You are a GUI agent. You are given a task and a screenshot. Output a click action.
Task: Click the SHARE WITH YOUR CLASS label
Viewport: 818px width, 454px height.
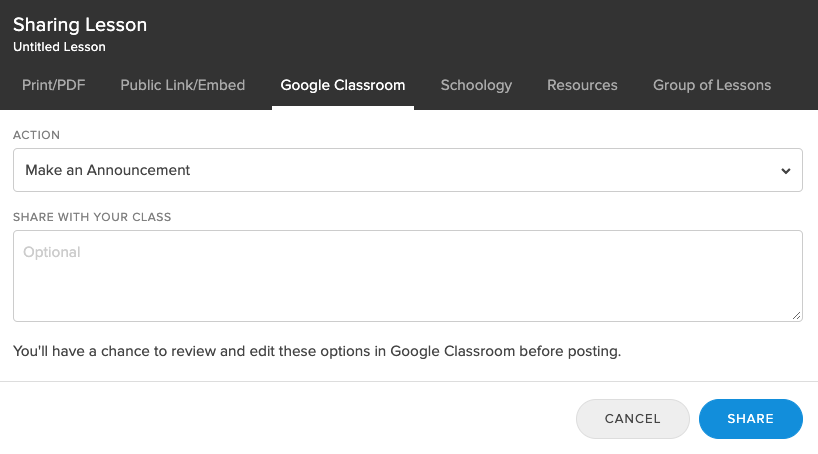pyautogui.click(x=92, y=217)
